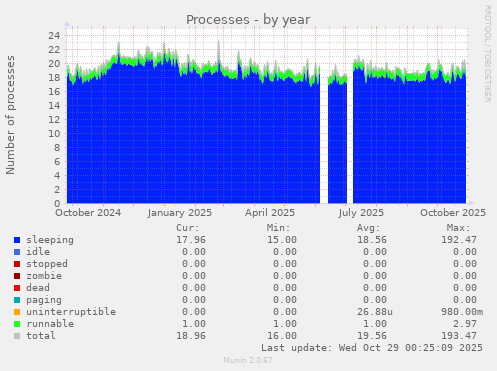497x371 pixels.
Task: Click the 'Last update' timestamp line
Action: pos(372,348)
